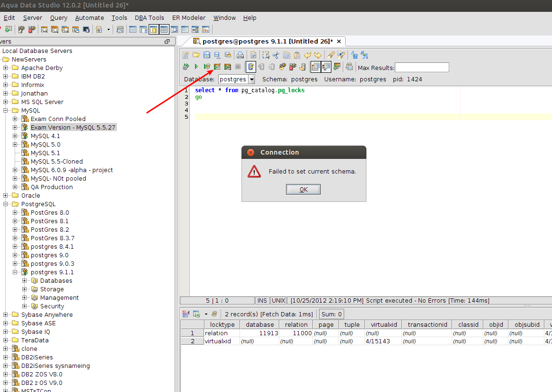Click the Undo arrow icon
Screen dimensions: 552x392
click(x=307, y=55)
